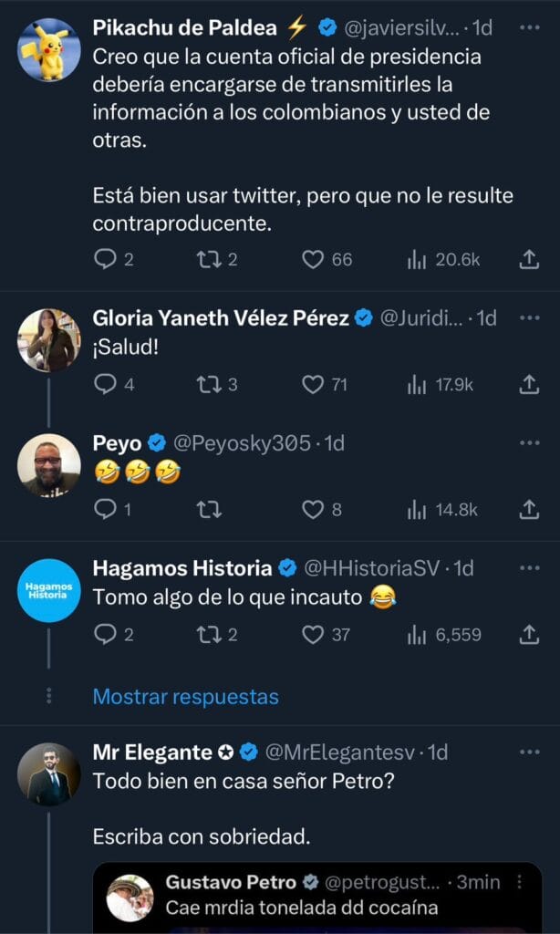This screenshot has width=560, height=934.
Task: Like Gloria Yaneth Vélez Pérez's tweet
Action: click(314, 385)
